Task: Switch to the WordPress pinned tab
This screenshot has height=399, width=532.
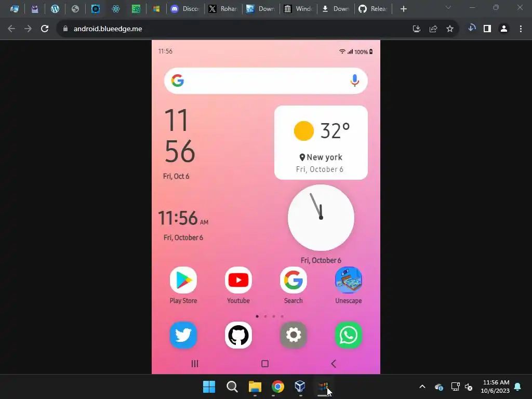Action: (x=55, y=9)
